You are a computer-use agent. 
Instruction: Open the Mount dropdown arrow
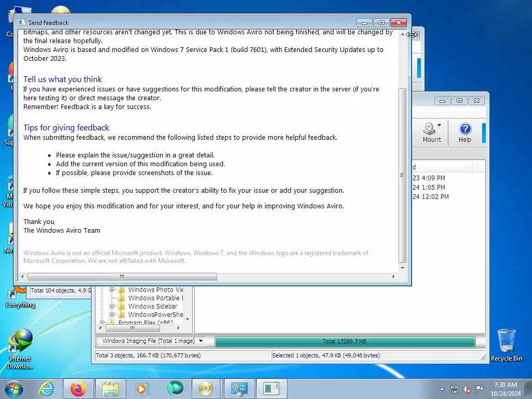[x=440, y=125]
